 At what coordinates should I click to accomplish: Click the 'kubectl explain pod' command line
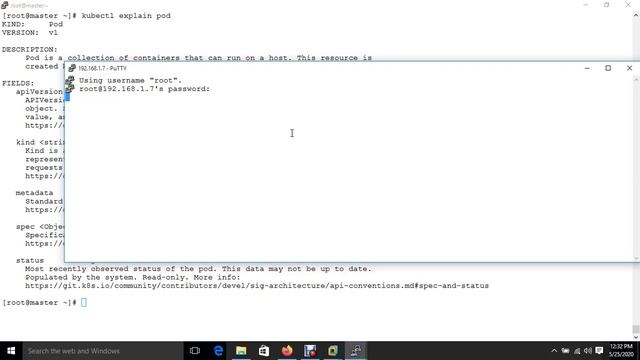tap(86, 16)
